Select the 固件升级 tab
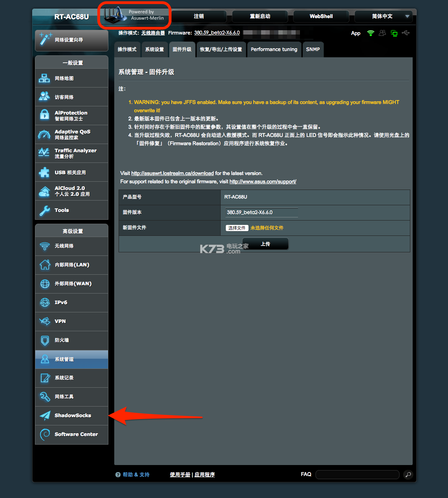The image size is (448, 498). [x=182, y=49]
